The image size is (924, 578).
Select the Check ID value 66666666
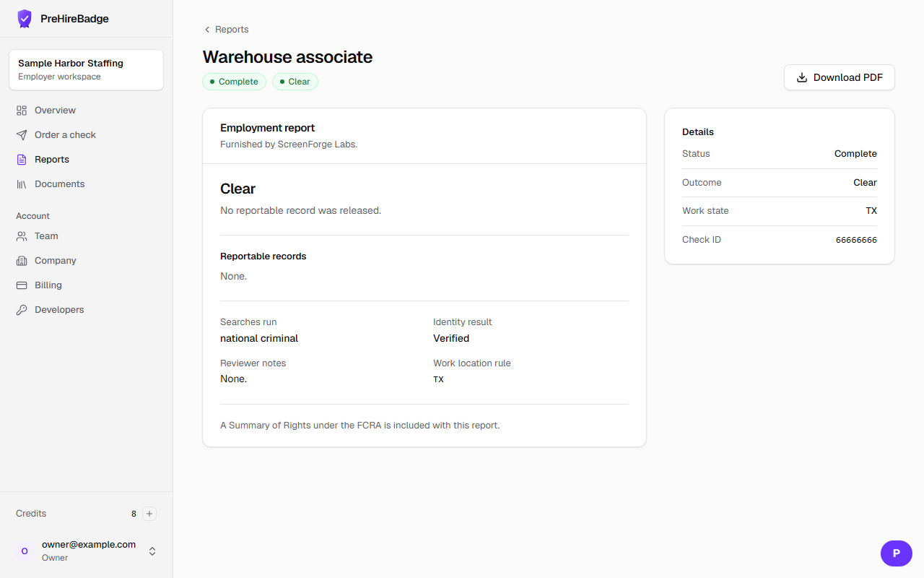856,240
